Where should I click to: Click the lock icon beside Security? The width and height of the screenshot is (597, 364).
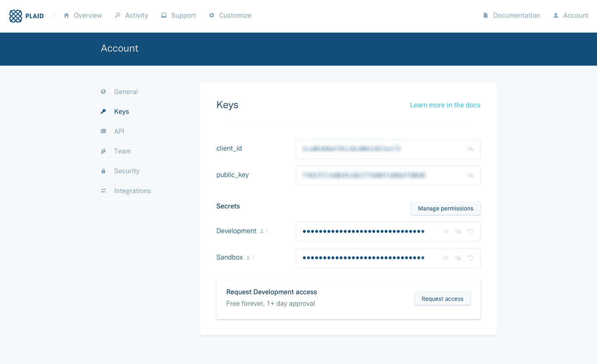point(103,171)
